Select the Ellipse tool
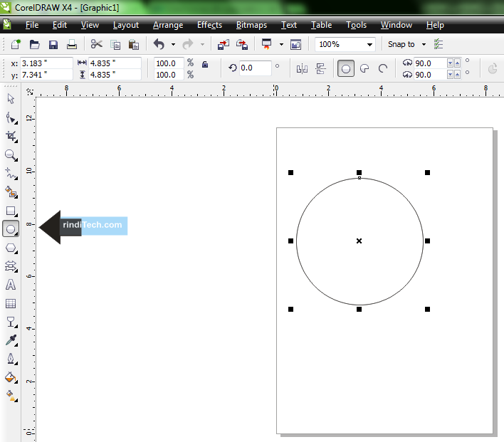The image size is (504, 442). pyautogui.click(x=11, y=229)
